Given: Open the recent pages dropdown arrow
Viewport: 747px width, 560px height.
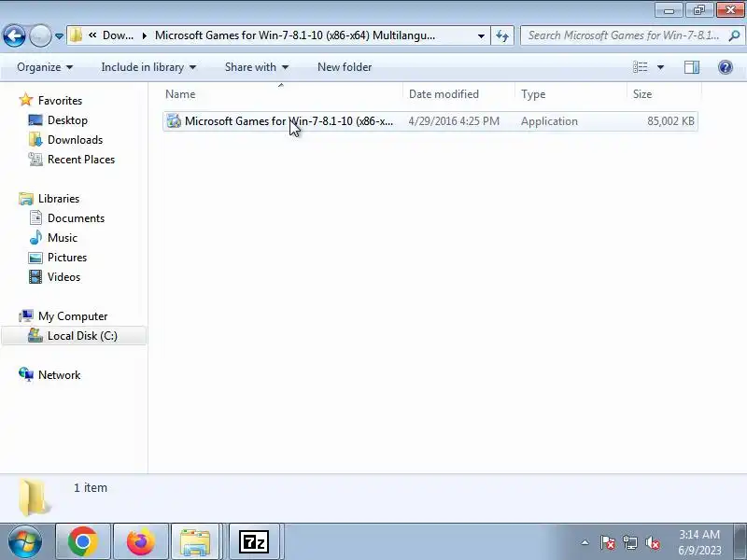Looking at the screenshot, I should pos(59,36).
